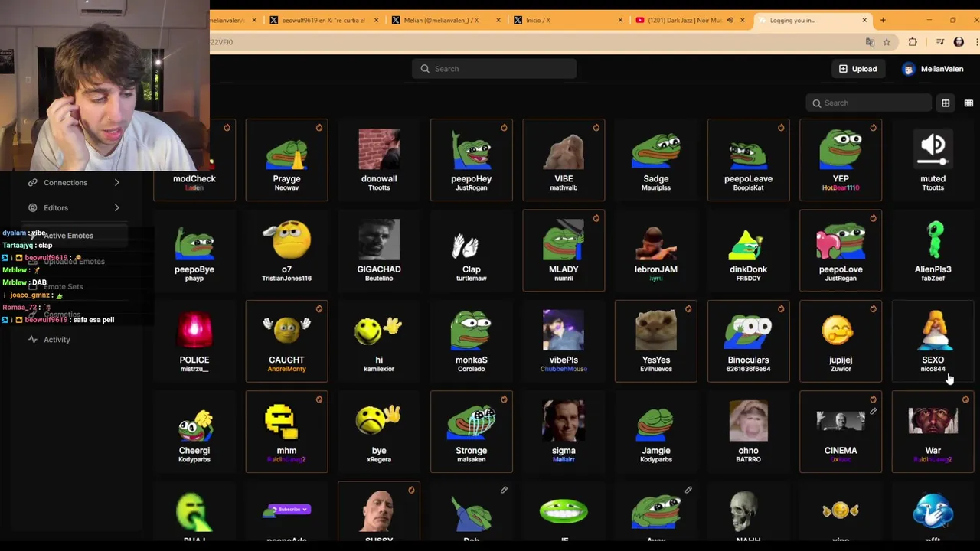This screenshot has height=551, width=980.
Task: Open the YEP emote
Action: tap(841, 160)
